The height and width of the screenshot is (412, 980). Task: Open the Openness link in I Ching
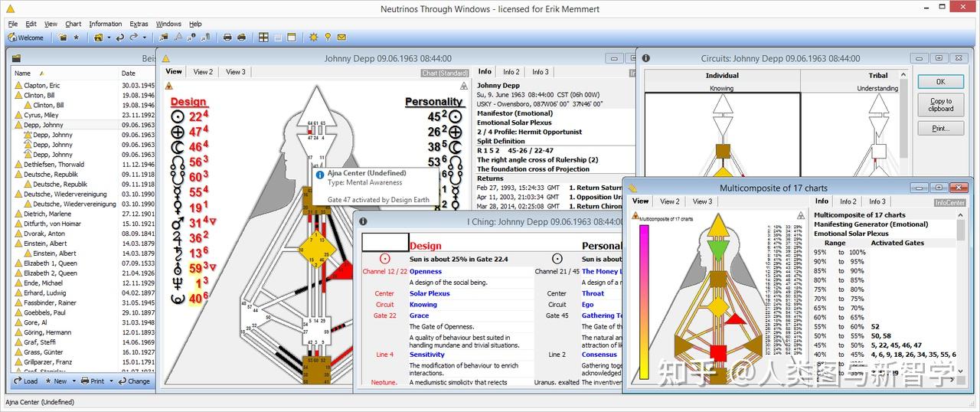point(426,272)
